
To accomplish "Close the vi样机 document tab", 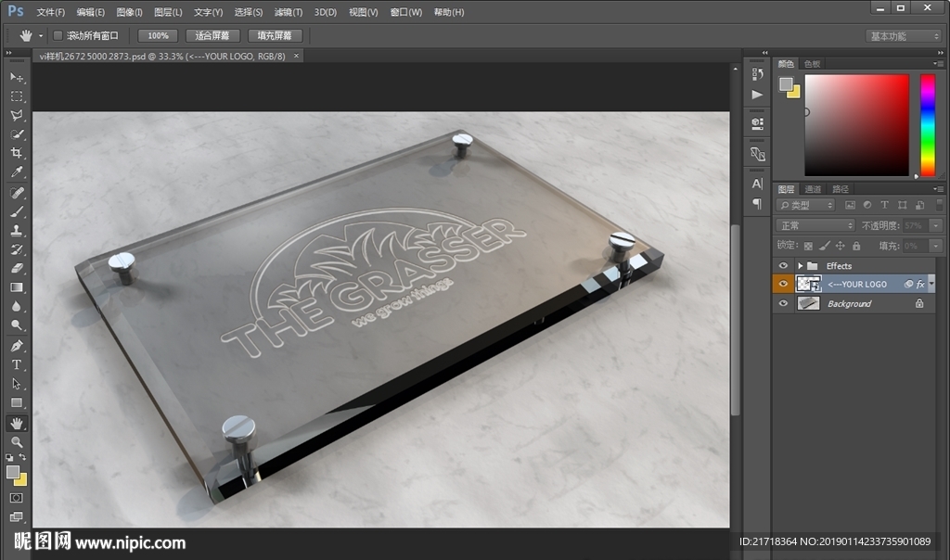I will pyautogui.click(x=296, y=56).
